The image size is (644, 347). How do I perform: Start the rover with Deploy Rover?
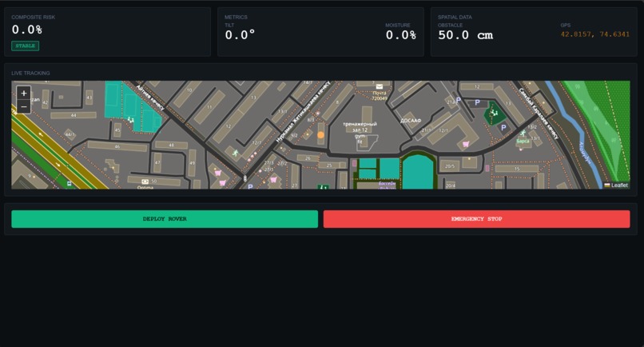point(165,219)
